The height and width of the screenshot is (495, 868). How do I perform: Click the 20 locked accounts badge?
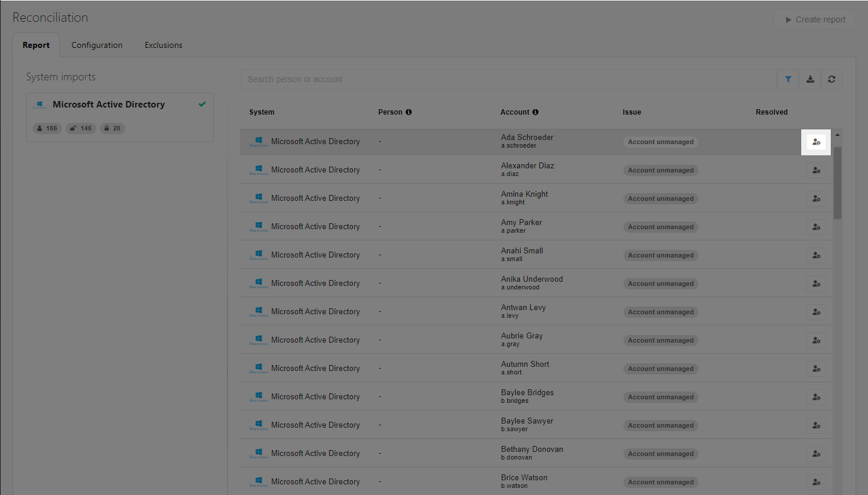pyautogui.click(x=112, y=128)
